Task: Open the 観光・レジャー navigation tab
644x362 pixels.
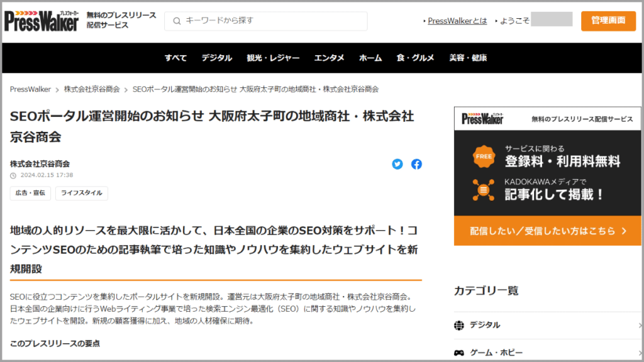Action: (x=273, y=58)
